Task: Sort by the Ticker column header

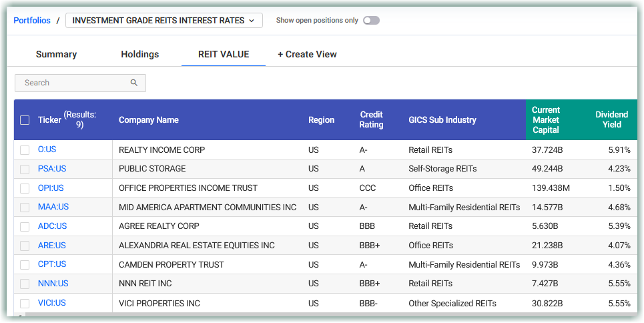Action: pyautogui.click(x=49, y=120)
